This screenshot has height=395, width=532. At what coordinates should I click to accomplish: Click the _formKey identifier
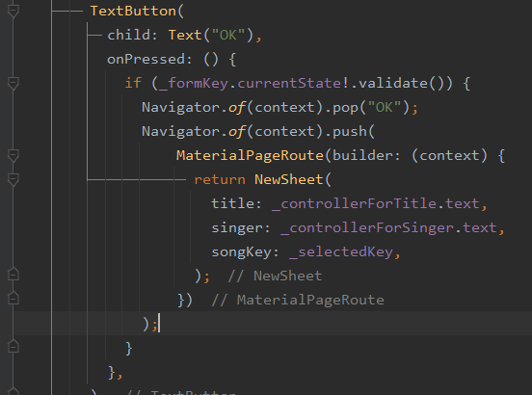pyautogui.click(x=194, y=84)
